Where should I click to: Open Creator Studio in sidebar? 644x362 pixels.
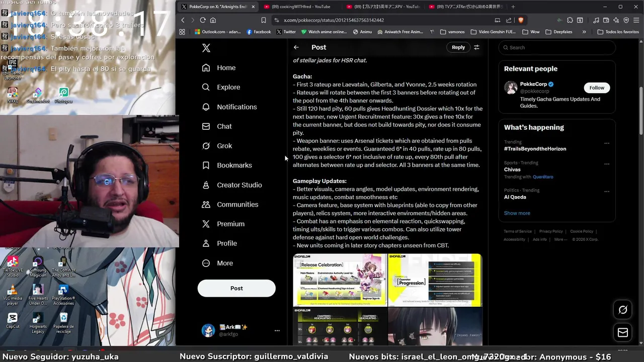[x=232, y=185]
